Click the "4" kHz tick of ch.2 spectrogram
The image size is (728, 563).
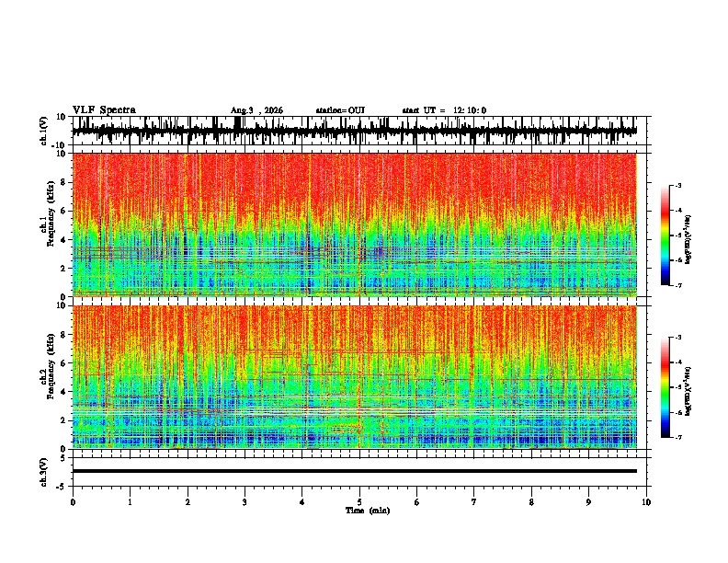click(x=63, y=392)
